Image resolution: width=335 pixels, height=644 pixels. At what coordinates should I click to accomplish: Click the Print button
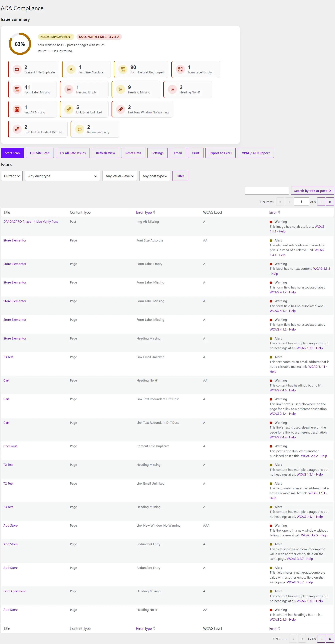tap(196, 153)
